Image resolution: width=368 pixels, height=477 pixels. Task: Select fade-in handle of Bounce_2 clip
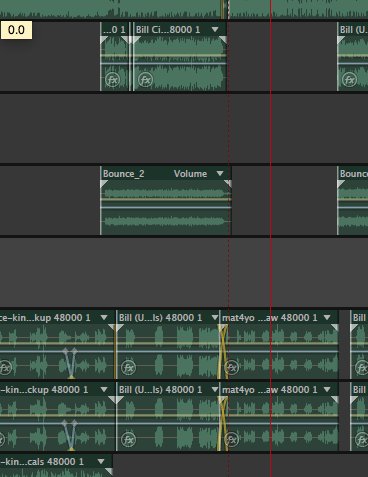104,184
